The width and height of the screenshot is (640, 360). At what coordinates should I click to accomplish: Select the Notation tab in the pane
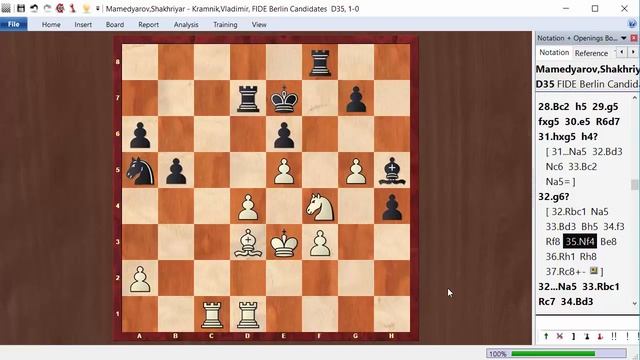554,53
